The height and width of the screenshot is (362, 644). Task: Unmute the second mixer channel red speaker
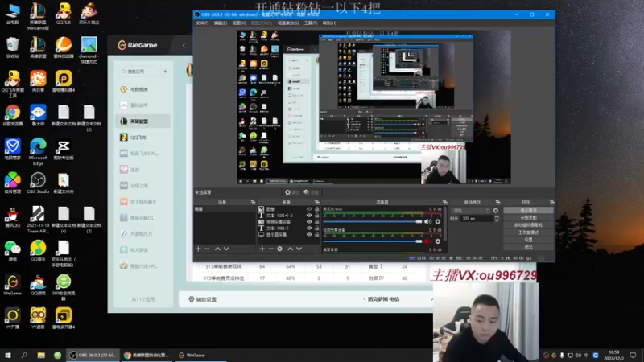tap(428, 241)
